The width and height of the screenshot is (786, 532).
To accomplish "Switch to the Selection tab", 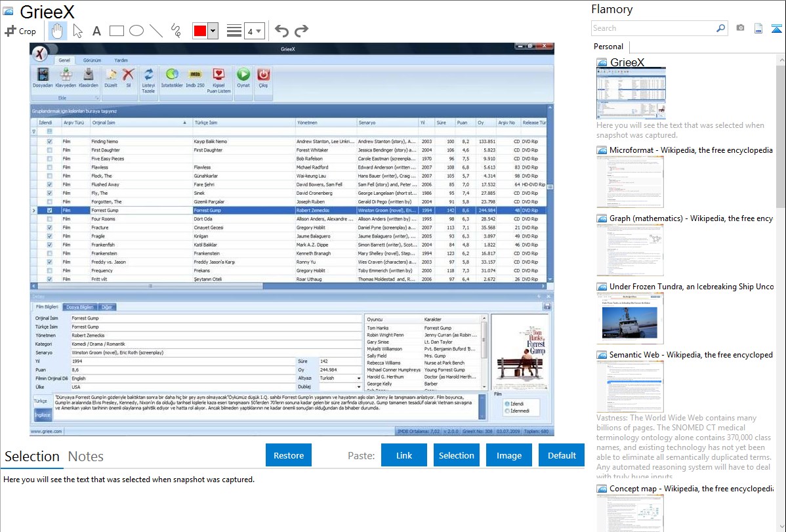I will [x=31, y=457].
